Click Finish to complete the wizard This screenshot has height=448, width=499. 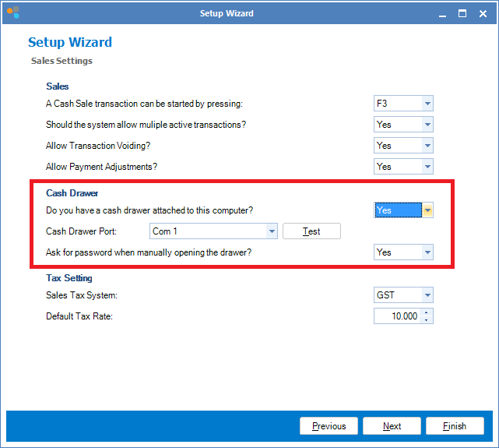455,426
